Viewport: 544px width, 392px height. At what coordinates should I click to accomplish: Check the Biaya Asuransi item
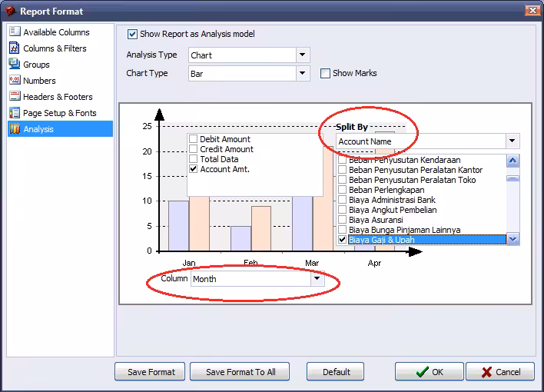point(343,220)
